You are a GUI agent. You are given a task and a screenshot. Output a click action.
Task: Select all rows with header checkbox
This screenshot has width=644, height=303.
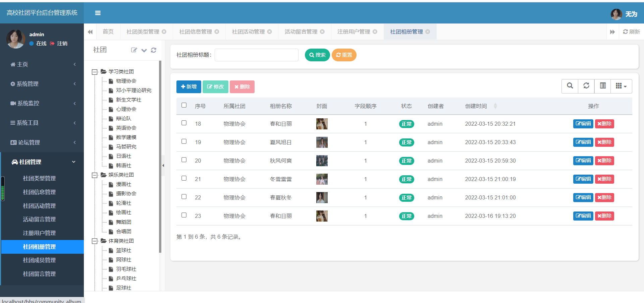pyautogui.click(x=184, y=105)
